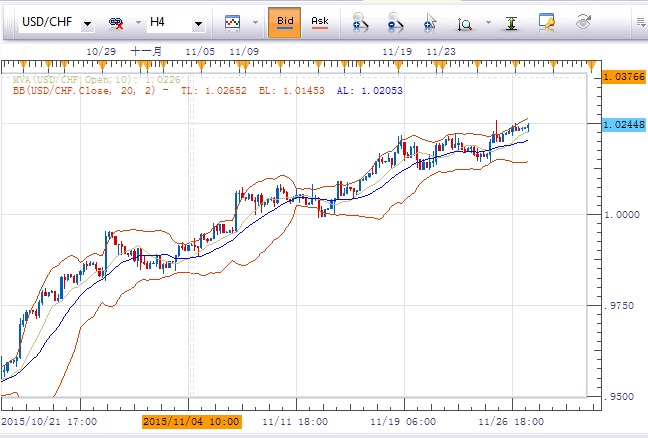Click the highlighted 2015/11/04 10:00 date marker
Image resolution: width=648 pixels, height=438 pixels.
point(190,422)
